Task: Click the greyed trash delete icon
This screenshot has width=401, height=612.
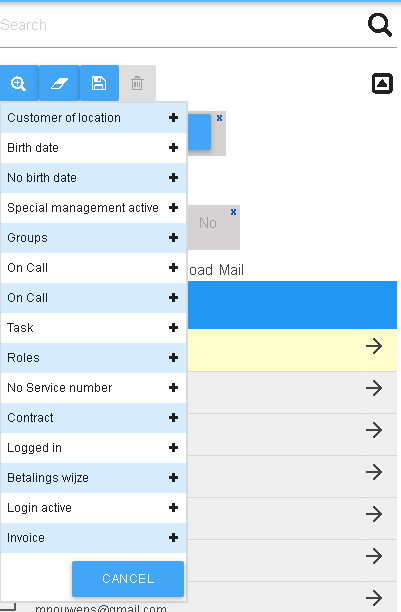Action: pos(137,83)
